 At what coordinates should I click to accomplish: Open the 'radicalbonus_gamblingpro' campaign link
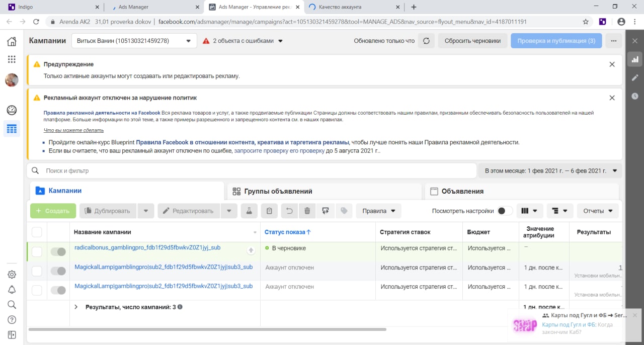(147, 247)
